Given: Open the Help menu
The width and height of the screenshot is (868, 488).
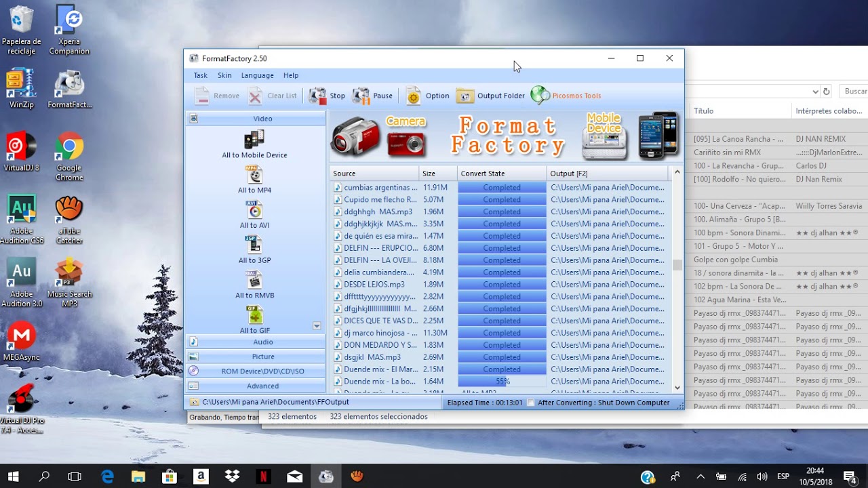Looking at the screenshot, I should pos(291,75).
